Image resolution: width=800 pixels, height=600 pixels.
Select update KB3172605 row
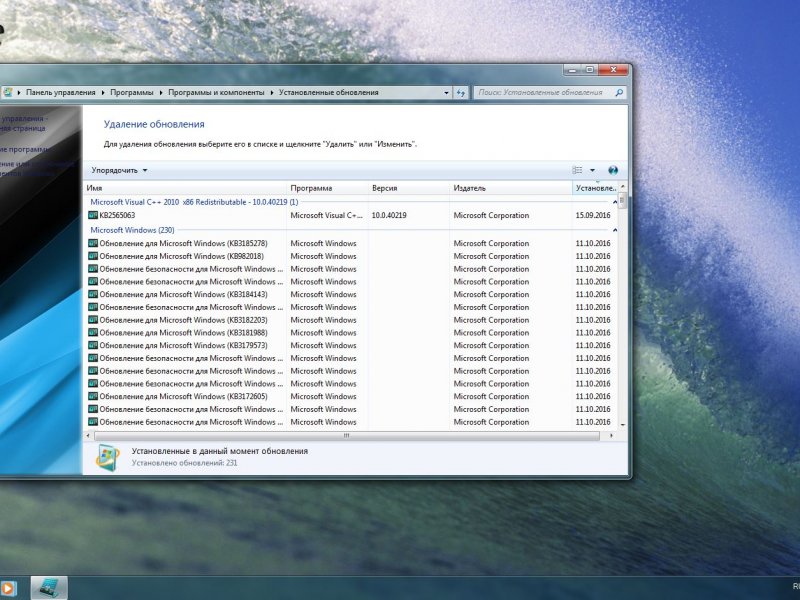351,396
